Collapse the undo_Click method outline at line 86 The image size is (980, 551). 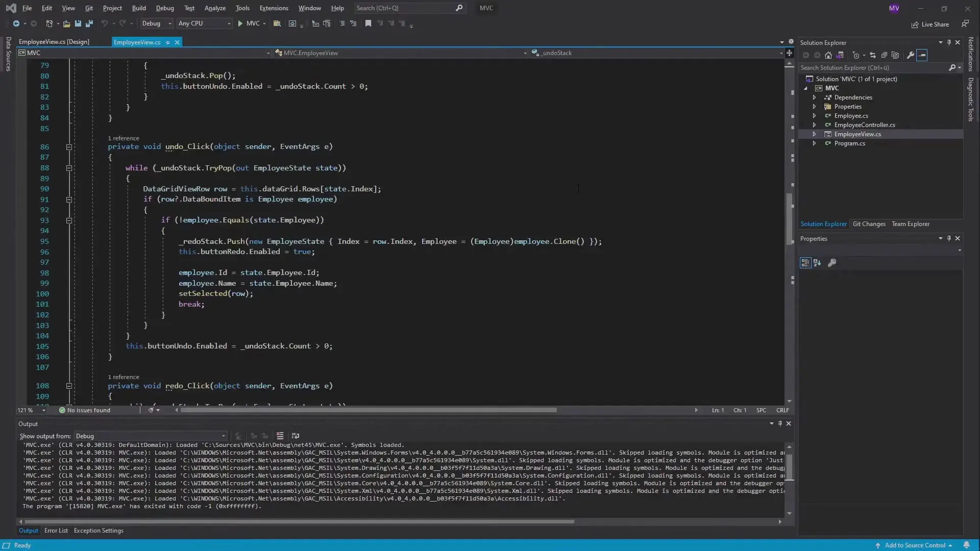69,147
